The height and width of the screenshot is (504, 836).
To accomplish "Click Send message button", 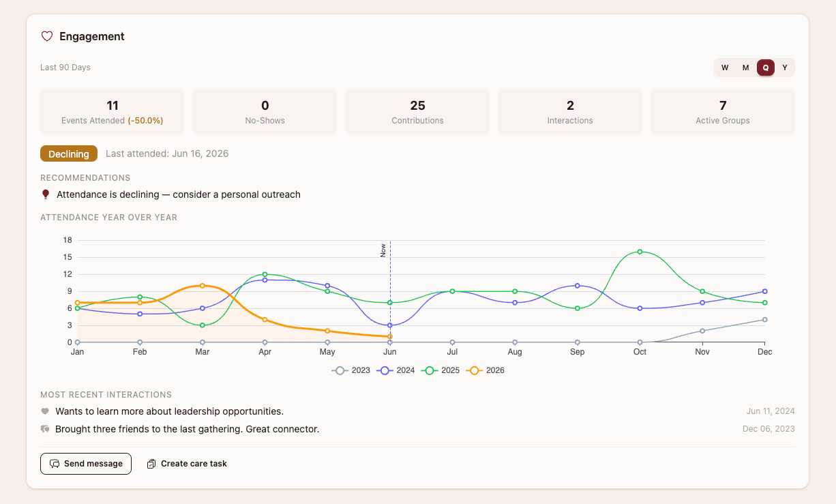I will click(86, 464).
